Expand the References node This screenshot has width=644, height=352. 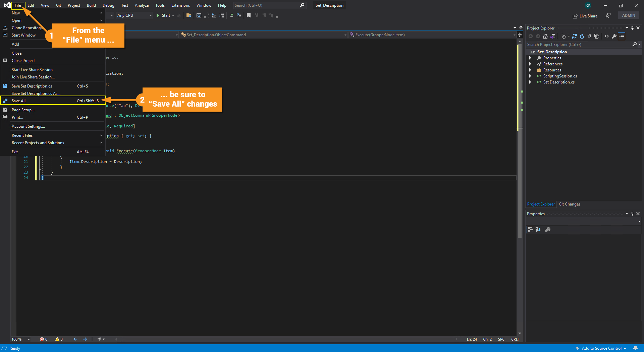pyautogui.click(x=530, y=64)
